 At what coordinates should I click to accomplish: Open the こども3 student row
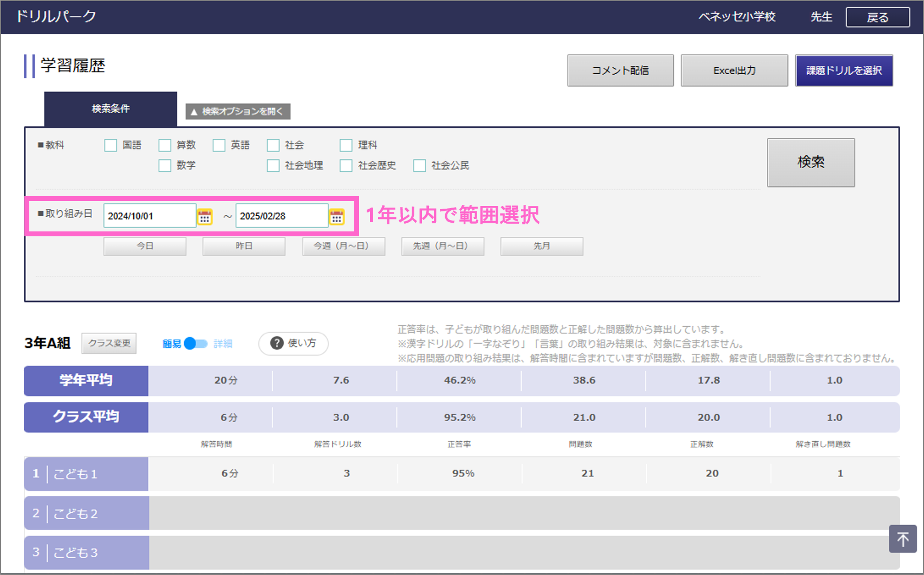point(462,553)
